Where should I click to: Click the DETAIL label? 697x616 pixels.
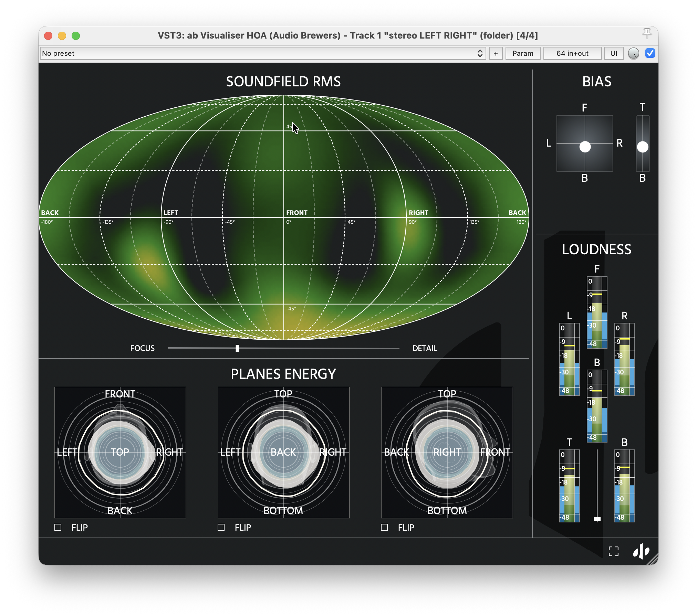coord(425,348)
